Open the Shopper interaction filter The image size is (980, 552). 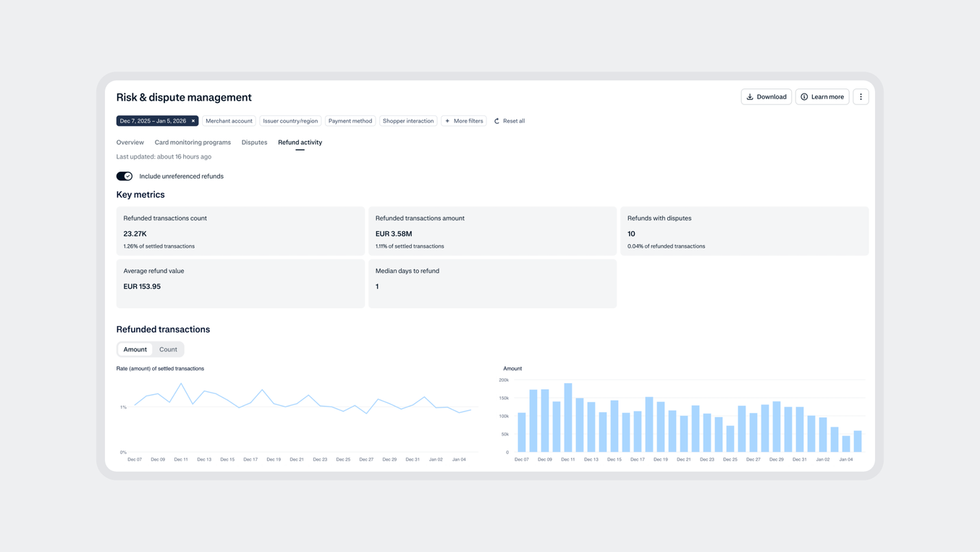pyautogui.click(x=407, y=120)
